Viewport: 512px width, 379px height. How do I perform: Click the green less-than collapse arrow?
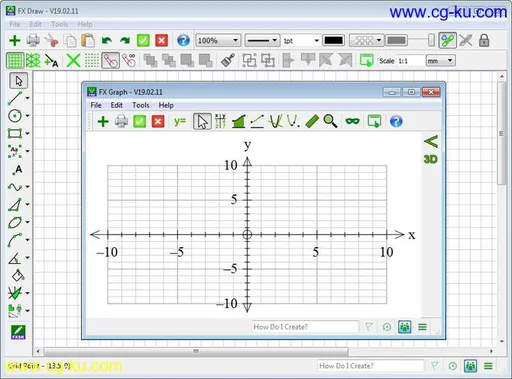(431, 142)
